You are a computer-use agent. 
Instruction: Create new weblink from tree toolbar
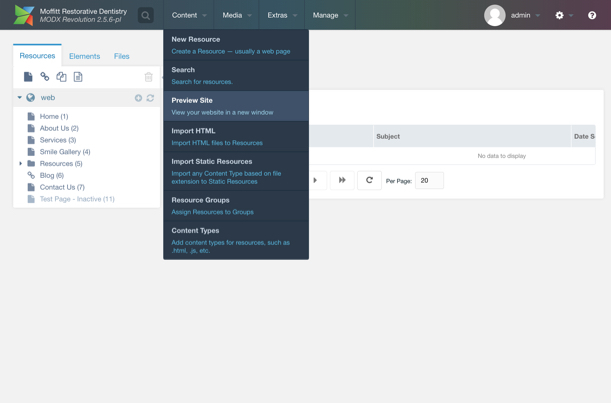tap(45, 77)
